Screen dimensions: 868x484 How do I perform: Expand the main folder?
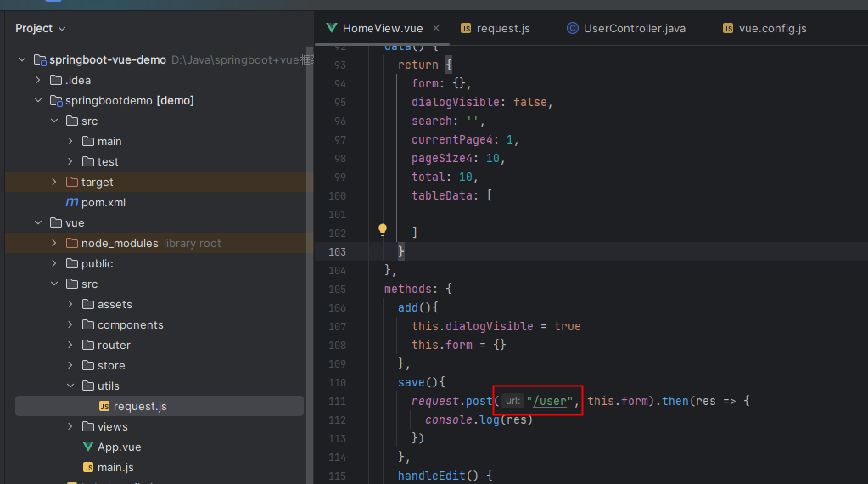click(70, 141)
